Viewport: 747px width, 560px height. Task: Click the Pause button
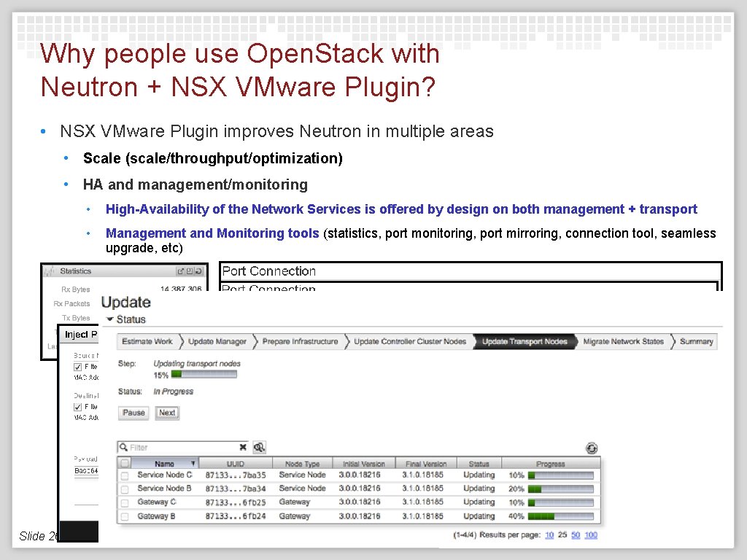133,413
